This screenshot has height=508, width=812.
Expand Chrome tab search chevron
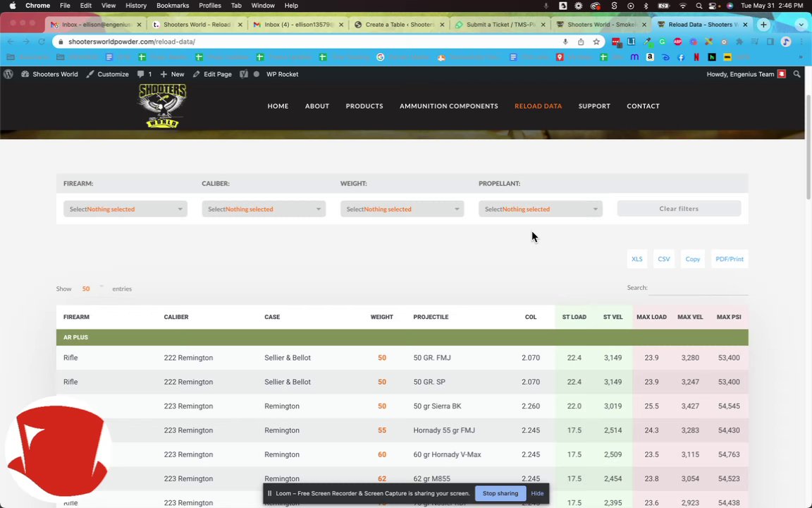[801, 25]
